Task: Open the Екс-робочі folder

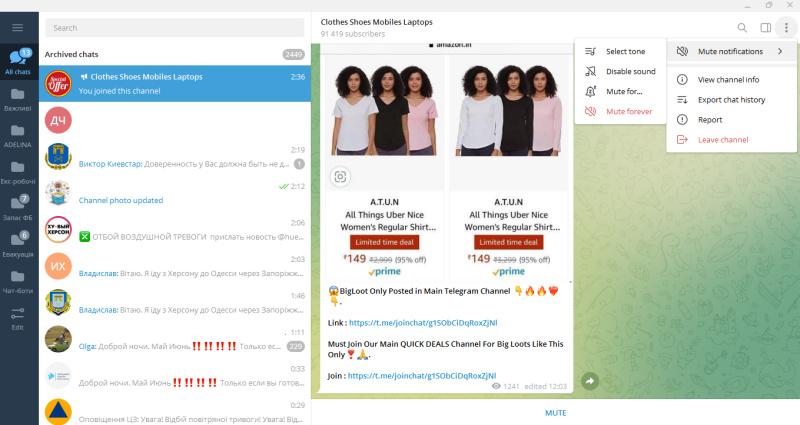Action: (18, 172)
